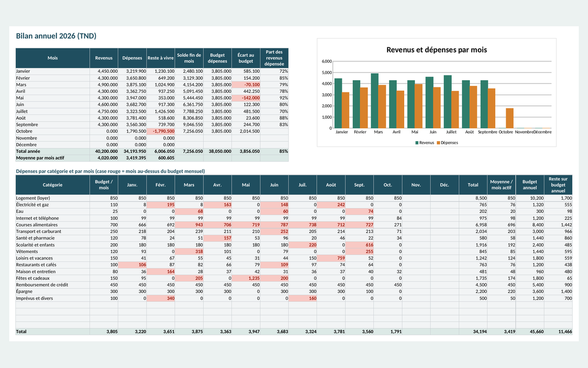Select the remaining annual budget total 11,466
Viewport: 588px width, 368px height.
[x=558, y=332]
